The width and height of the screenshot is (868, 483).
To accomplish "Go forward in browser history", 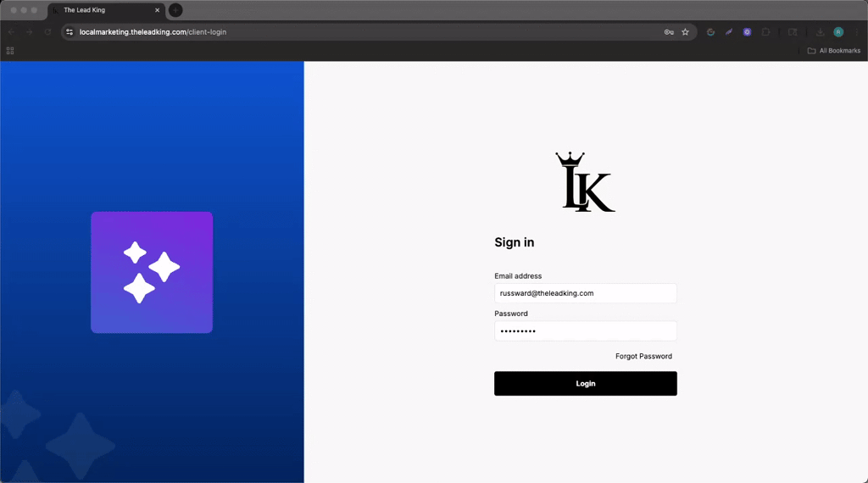I will [x=30, y=32].
